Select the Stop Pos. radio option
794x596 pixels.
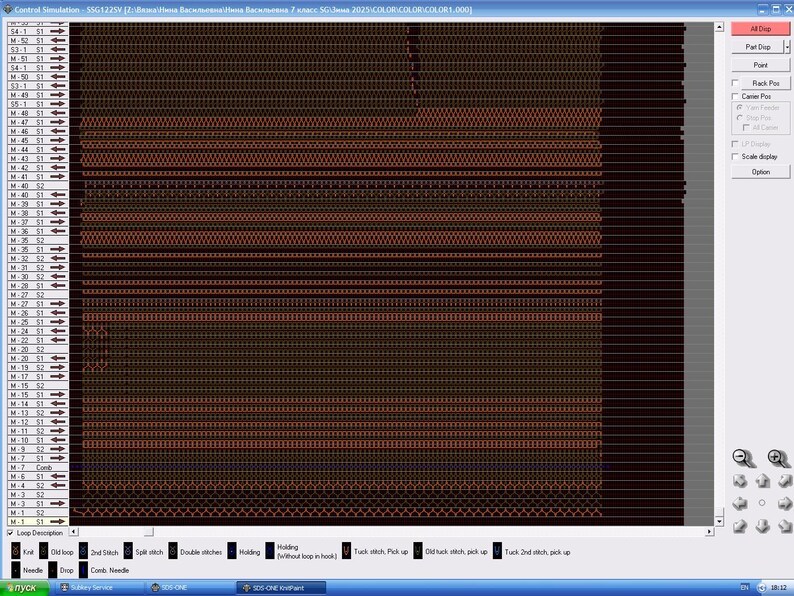[x=739, y=117]
